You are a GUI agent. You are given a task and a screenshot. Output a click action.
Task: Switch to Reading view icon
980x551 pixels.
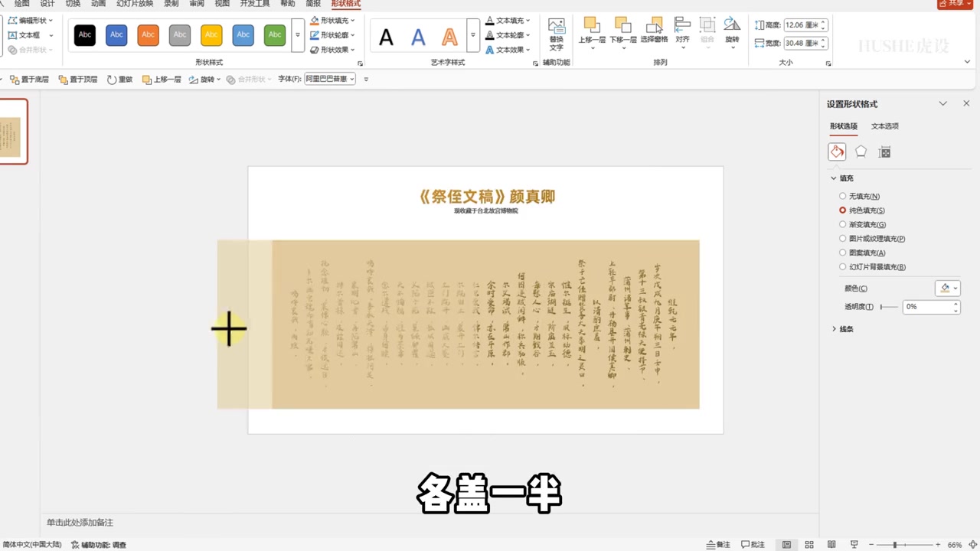tap(832, 544)
